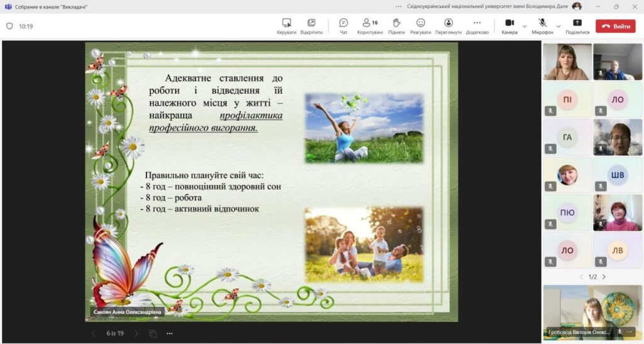644x344 pixels.
Task: Share screen using Поділитися icon
Action: 577,23
